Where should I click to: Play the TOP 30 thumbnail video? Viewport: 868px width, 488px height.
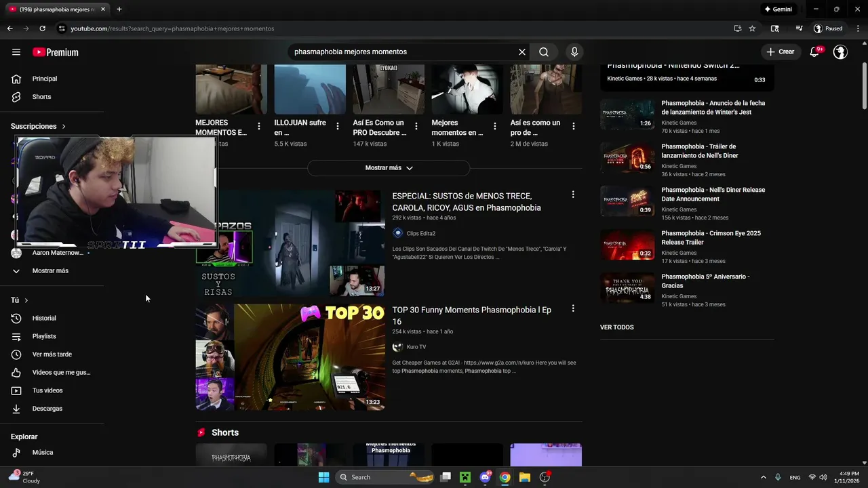tap(290, 357)
